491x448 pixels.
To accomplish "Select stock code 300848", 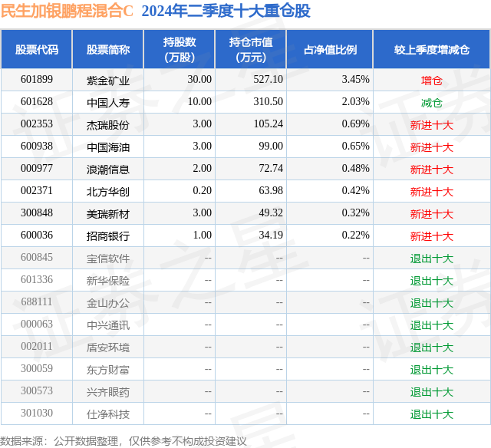I will coord(37,213).
